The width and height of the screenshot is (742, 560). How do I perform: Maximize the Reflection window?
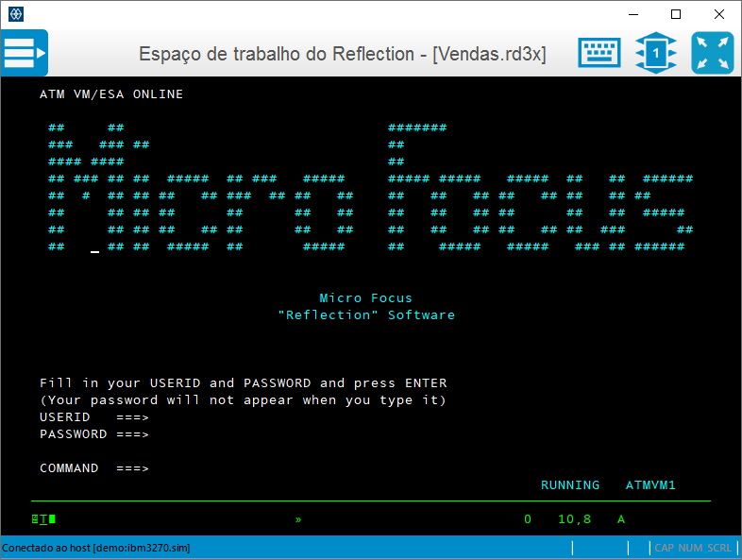click(675, 14)
